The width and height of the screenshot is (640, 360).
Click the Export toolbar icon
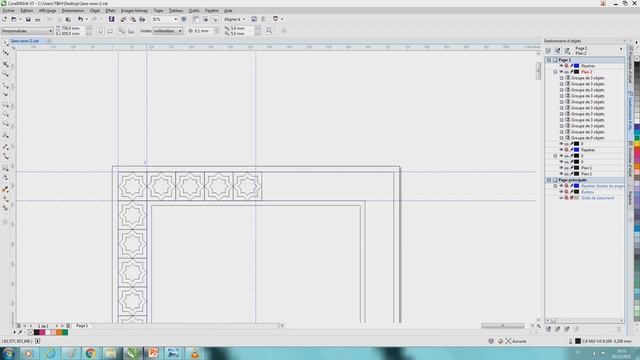coord(133,19)
